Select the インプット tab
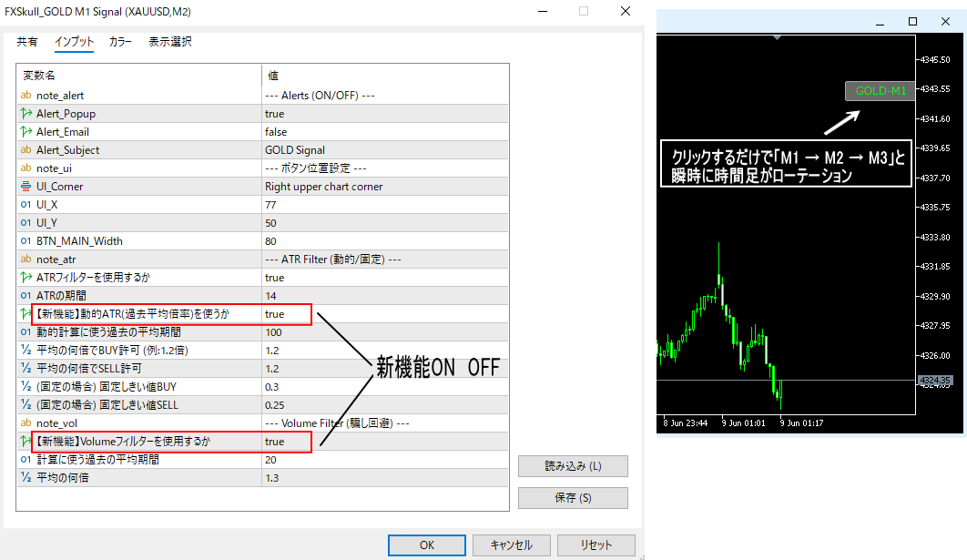The width and height of the screenshot is (967, 560). click(x=74, y=41)
